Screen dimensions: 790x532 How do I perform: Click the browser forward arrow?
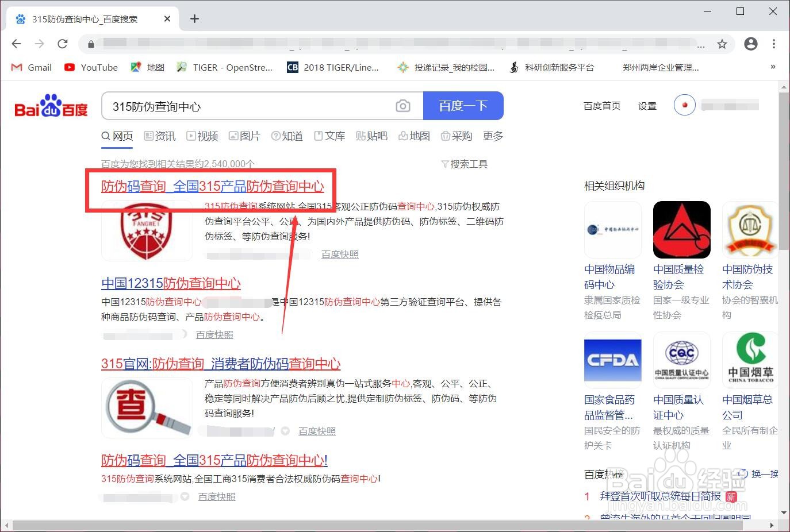[x=39, y=44]
